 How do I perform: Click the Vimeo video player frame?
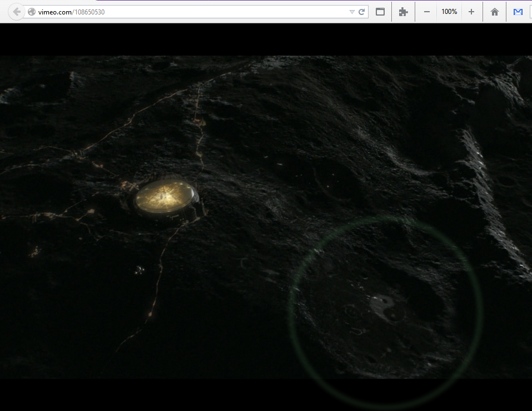point(266,217)
